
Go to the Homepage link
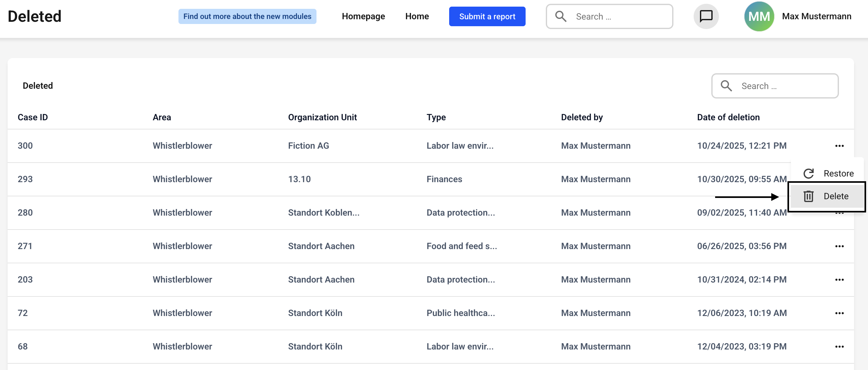363,16
